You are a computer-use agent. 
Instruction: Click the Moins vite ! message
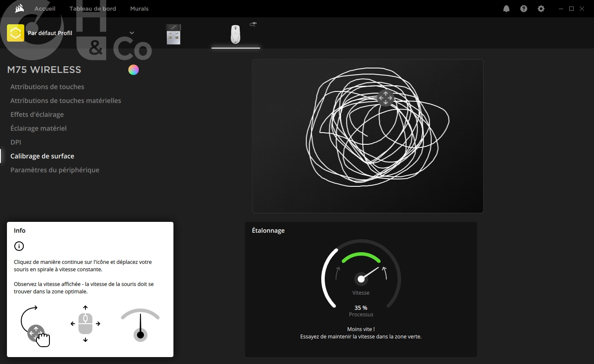[361, 329]
